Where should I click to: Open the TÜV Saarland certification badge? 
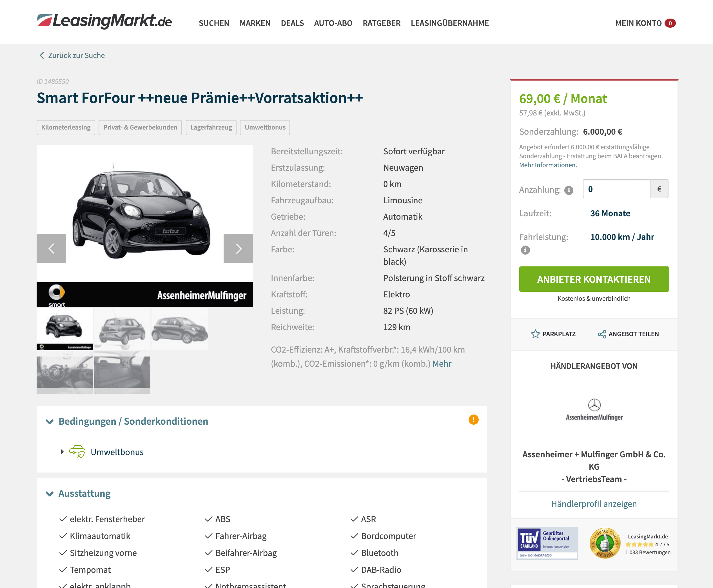click(x=547, y=543)
